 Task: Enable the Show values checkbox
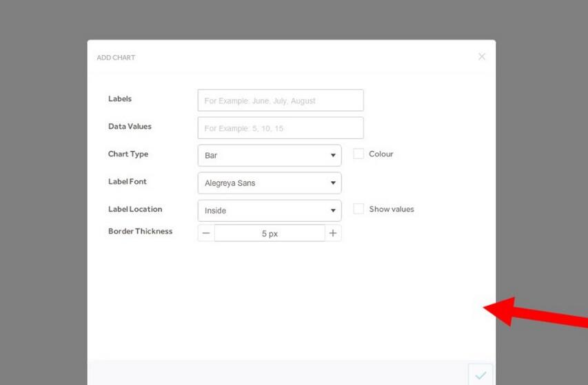[x=358, y=209]
